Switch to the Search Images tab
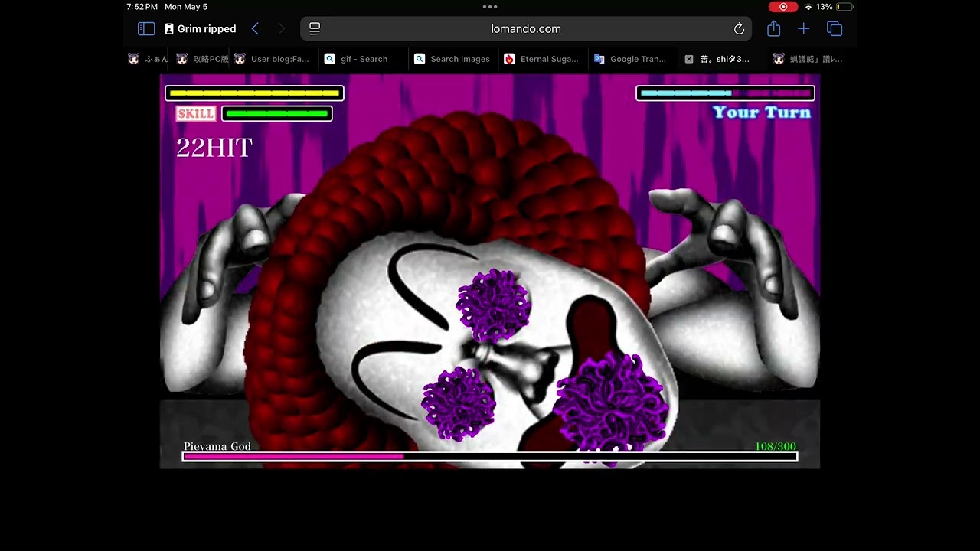980x551 pixels. click(x=452, y=59)
